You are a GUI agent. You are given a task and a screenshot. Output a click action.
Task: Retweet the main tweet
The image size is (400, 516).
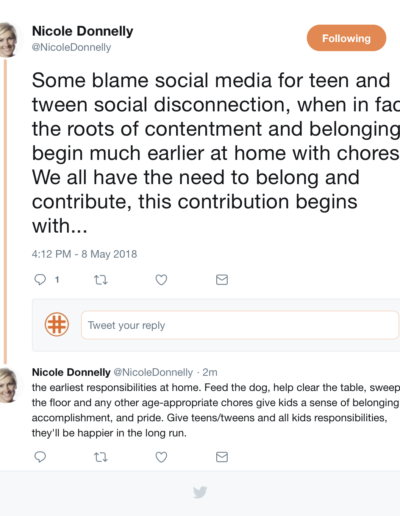coord(100,280)
